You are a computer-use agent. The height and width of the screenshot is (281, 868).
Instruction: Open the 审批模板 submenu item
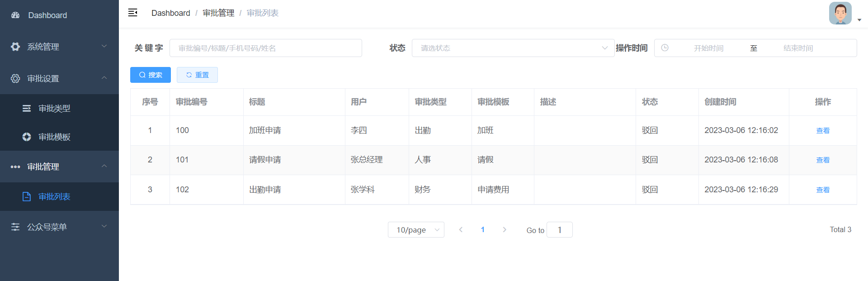(x=59, y=137)
